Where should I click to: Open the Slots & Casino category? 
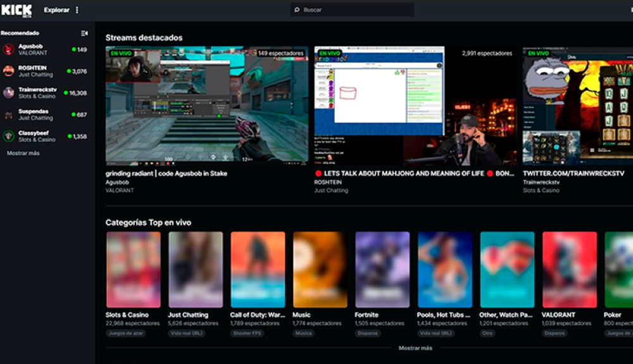(x=133, y=270)
